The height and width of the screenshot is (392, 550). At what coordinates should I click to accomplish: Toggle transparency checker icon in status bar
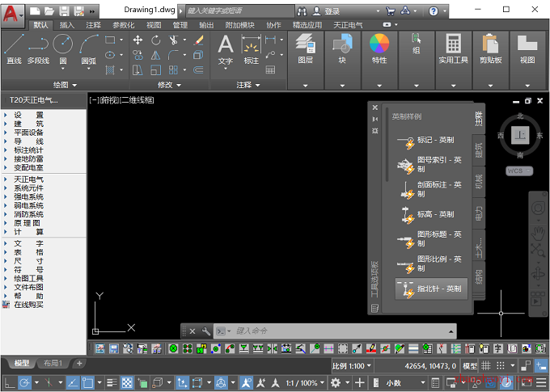pyautogui.click(x=127, y=383)
